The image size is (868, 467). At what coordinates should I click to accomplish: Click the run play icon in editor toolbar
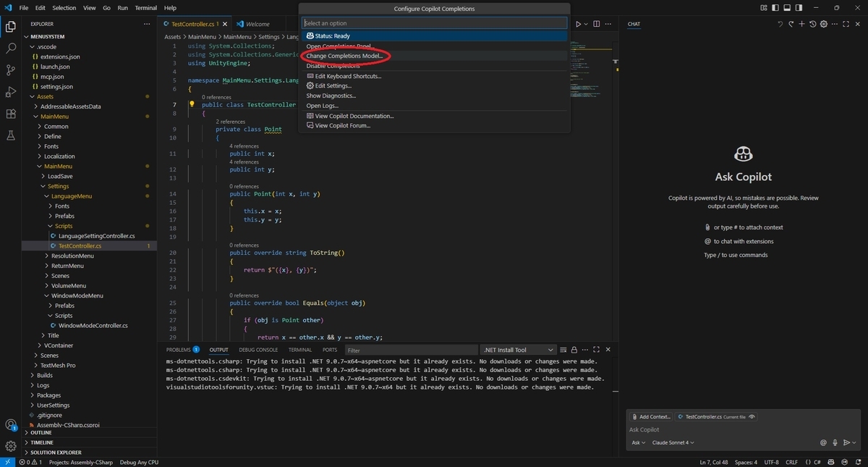tap(579, 24)
